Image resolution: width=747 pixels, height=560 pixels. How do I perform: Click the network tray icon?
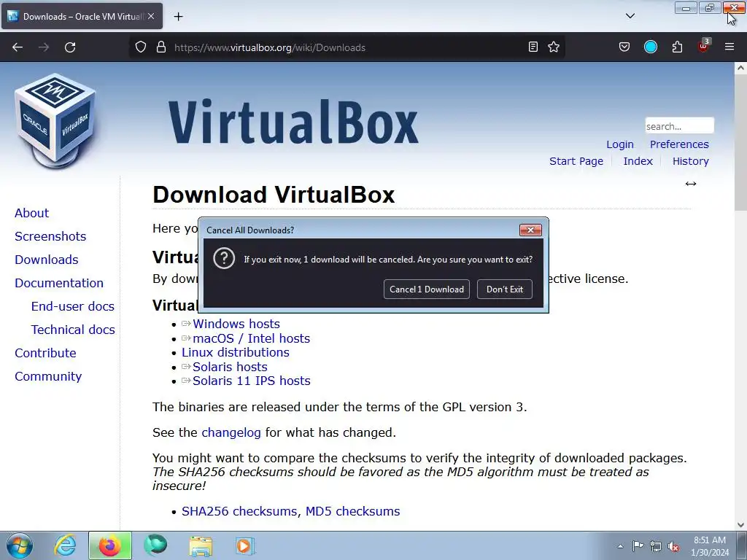(x=656, y=546)
